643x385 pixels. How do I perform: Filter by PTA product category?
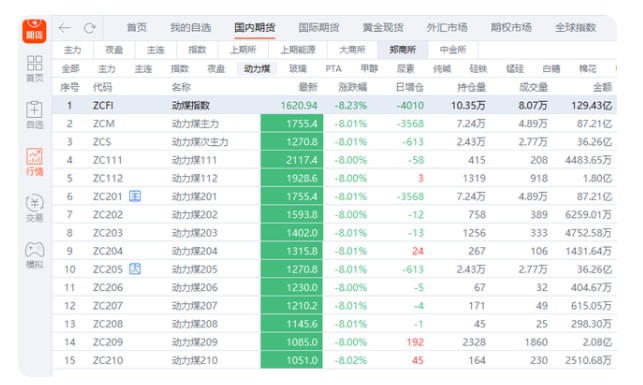(x=333, y=68)
